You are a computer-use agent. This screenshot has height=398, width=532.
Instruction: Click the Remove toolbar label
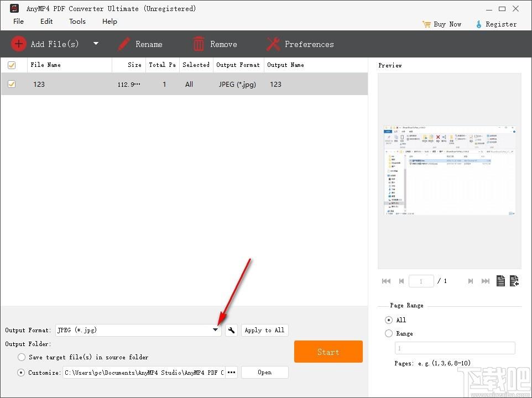223,44
